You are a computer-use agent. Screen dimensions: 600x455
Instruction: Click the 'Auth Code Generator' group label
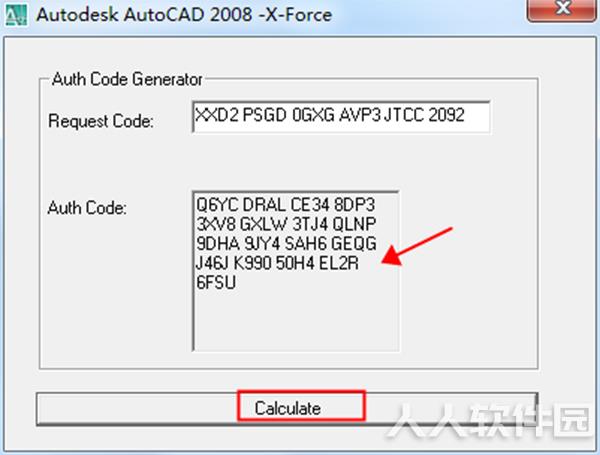point(127,79)
